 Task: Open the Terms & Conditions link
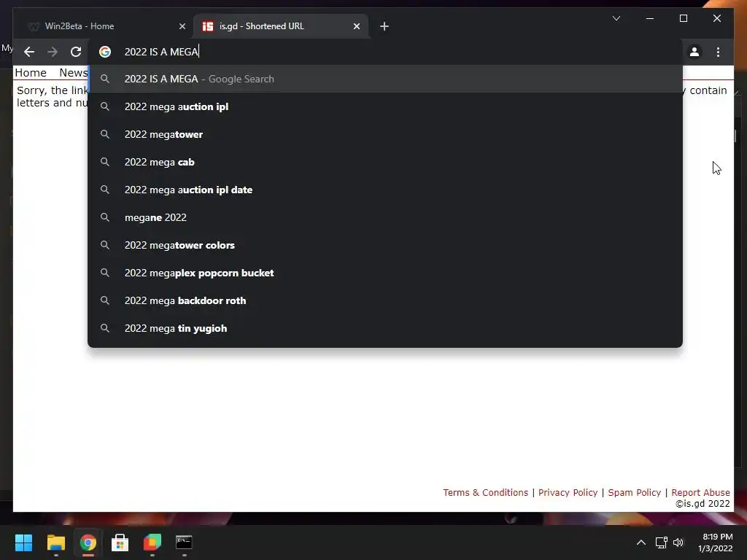click(485, 492)
